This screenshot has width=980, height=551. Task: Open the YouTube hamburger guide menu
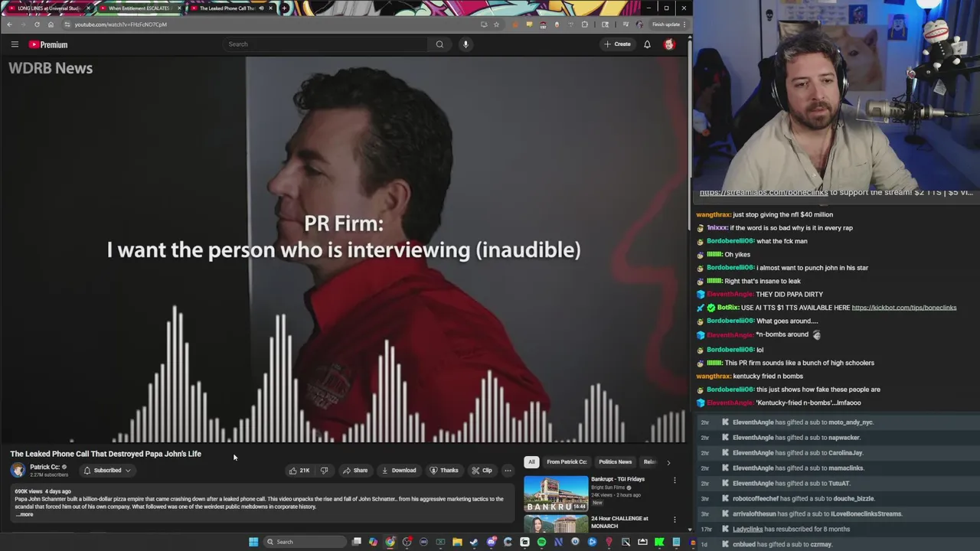(x=15, y=44)
